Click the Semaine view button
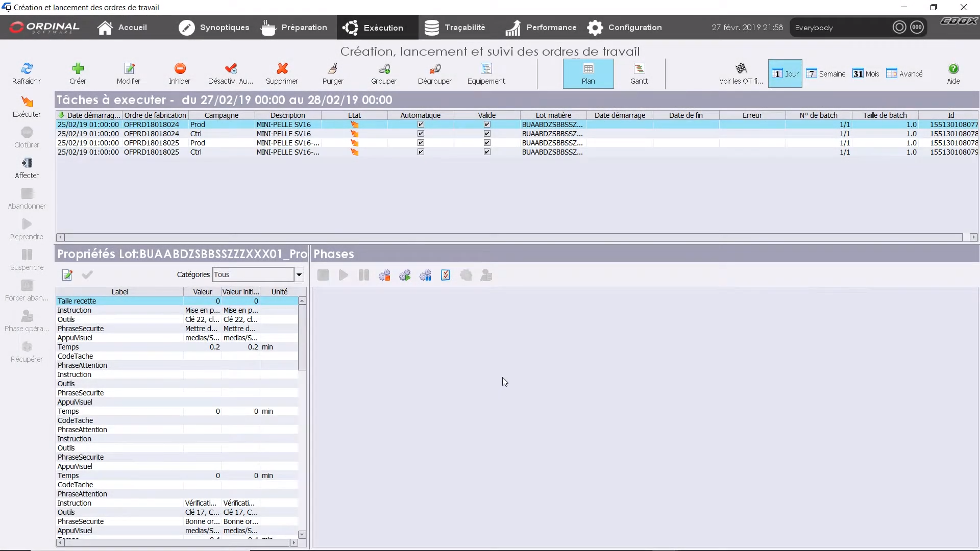This screenshot has width=980, height=551. pyautogui.click(x=826, y=73)
